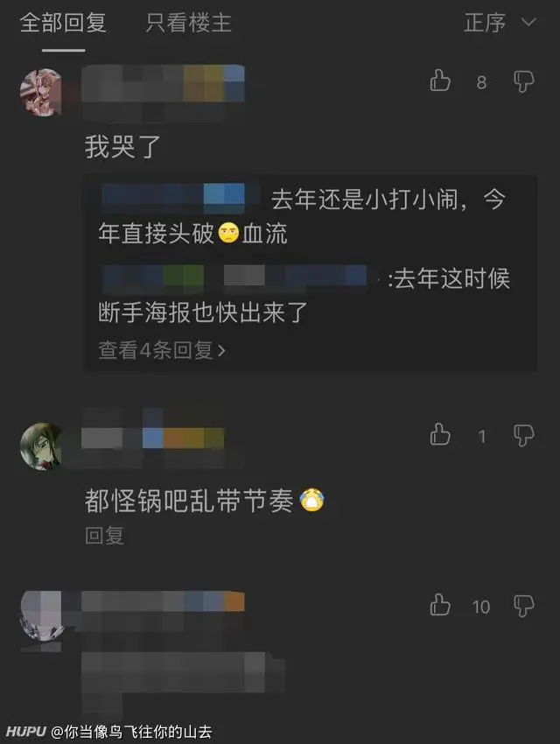Open the blurred username of the second commenter
560x744 pixels.
pyautogui.click(x=152, y=438)
